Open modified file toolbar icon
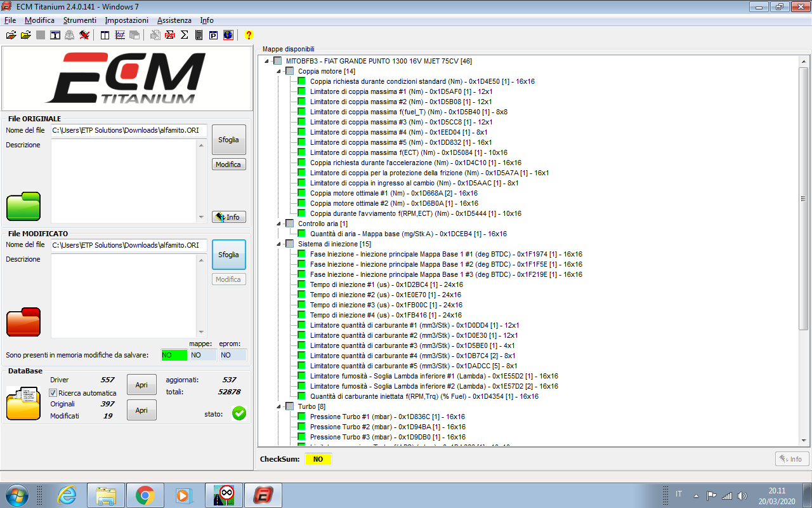Viewport: 812px width, 508px height. 25,35
